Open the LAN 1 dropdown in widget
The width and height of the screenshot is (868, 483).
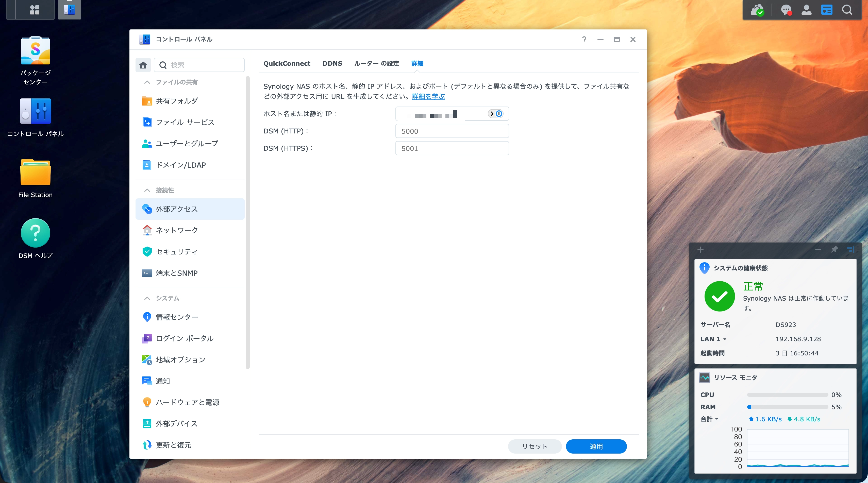point(713,339)
